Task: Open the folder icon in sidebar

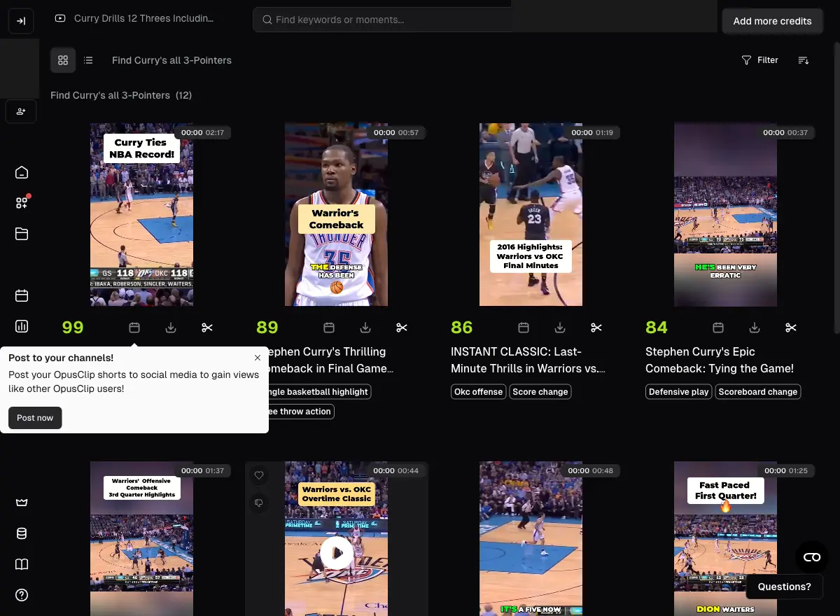Action: (22, 234)
